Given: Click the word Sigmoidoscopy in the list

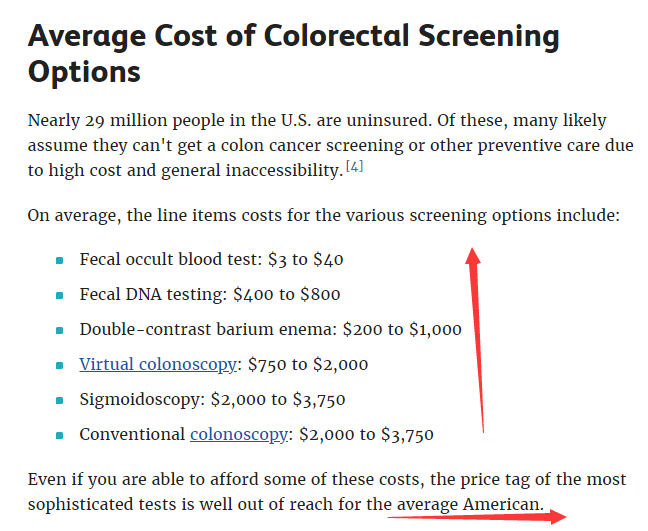Looking at the screenshot, I should point(141,400).
